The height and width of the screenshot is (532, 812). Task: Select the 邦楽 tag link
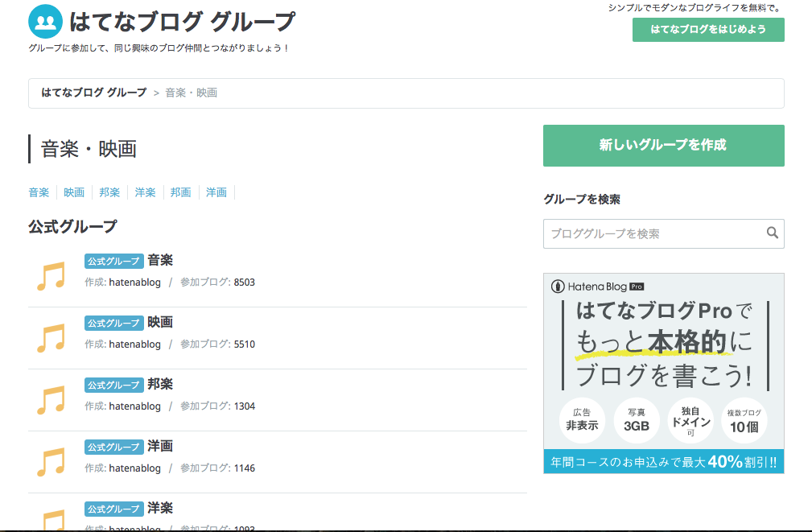(109, 192)
